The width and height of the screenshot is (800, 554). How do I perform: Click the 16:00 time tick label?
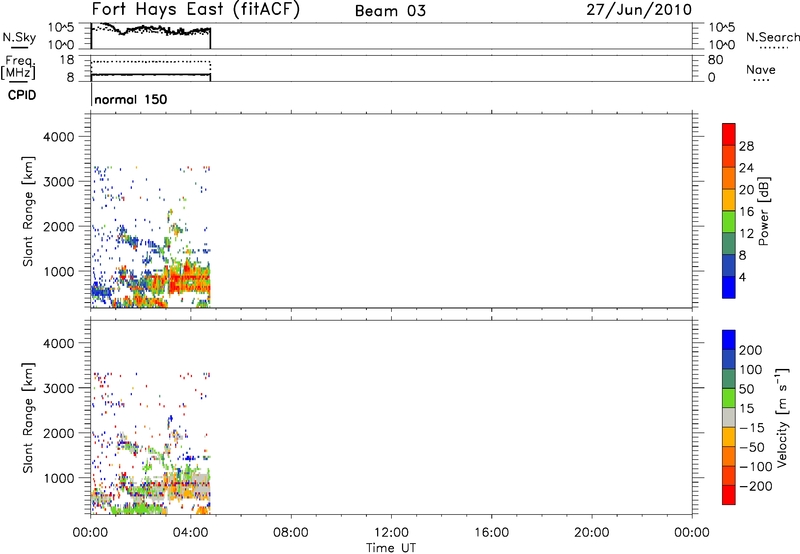tap(491, 533)
